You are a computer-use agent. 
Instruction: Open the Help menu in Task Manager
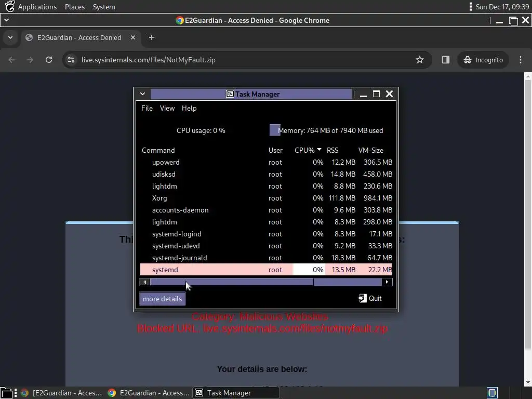(x=189, y=108)
